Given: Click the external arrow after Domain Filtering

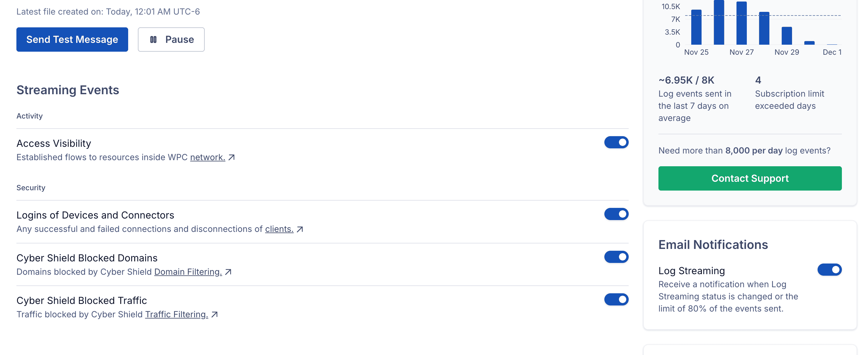Looking at the screenshot, I should click(x=228, y=272).
